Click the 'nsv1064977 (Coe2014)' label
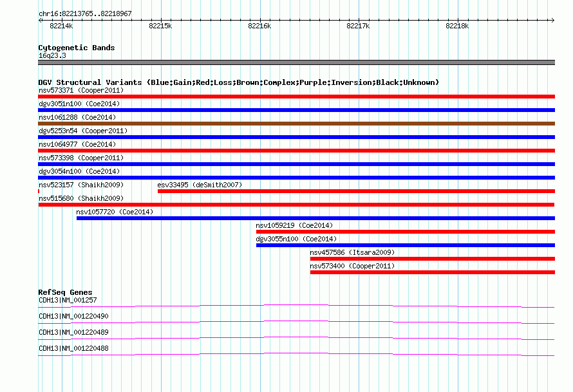The image size is (573, 392). 77,144
